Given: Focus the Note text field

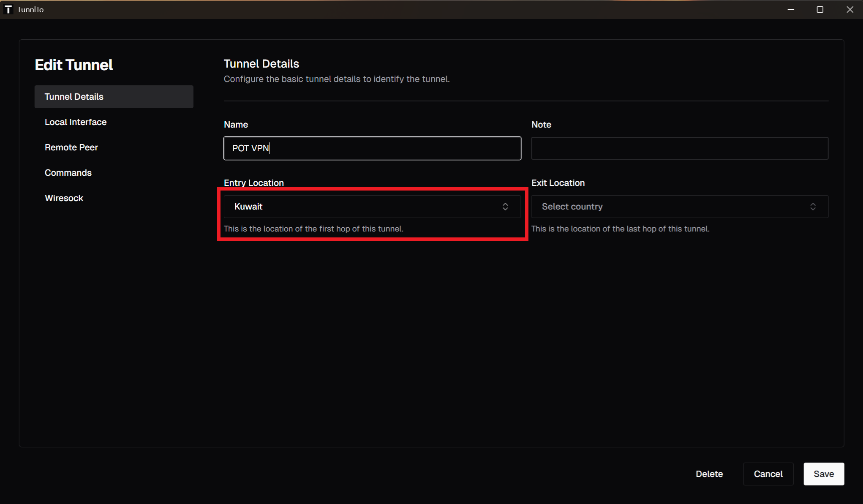Looking at the screenshot, I should [x=679, y=148].
